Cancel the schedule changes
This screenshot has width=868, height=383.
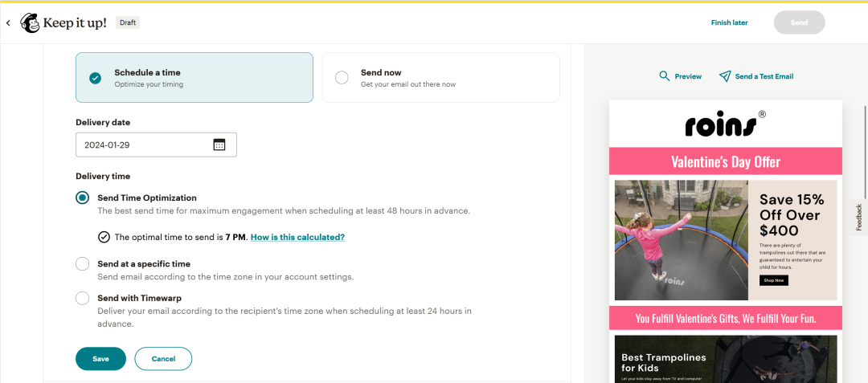coord(163,359)
